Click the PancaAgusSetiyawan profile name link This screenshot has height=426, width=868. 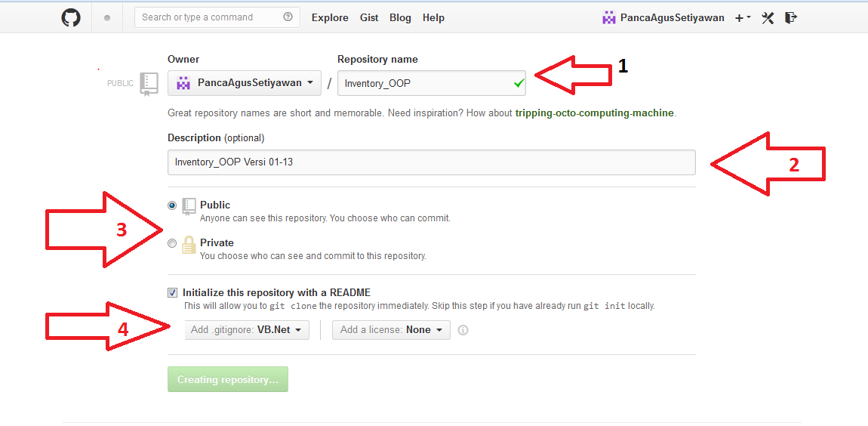(x=672, y=17)
